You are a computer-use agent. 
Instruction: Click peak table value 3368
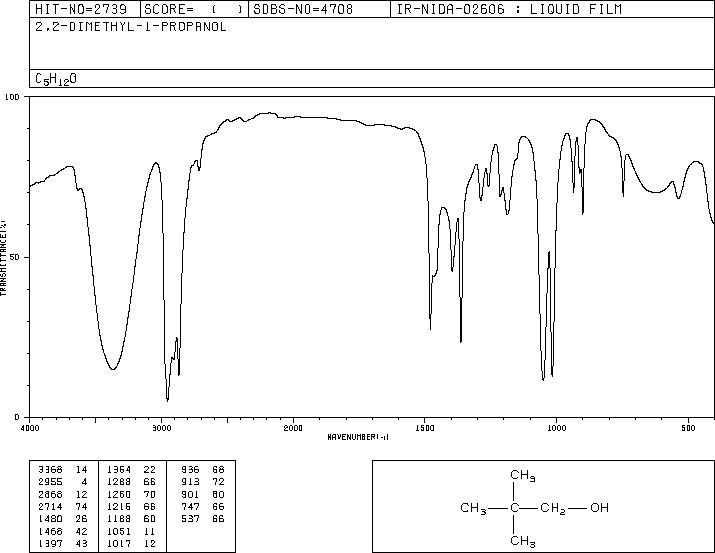click(50, 470)
